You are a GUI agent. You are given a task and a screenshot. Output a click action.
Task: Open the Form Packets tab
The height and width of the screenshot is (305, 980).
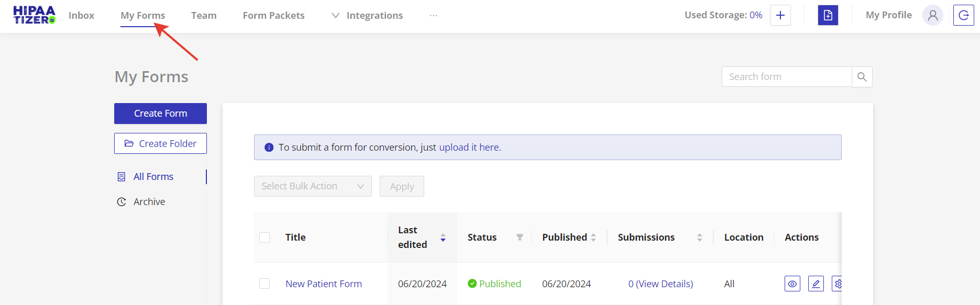tap(273, 16)
